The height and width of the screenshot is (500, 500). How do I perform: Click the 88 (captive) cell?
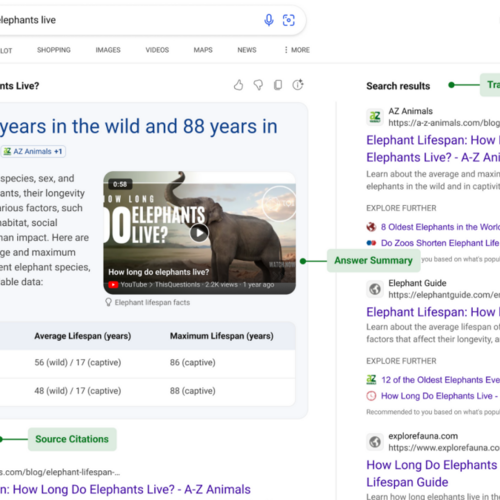pos(193,391)
